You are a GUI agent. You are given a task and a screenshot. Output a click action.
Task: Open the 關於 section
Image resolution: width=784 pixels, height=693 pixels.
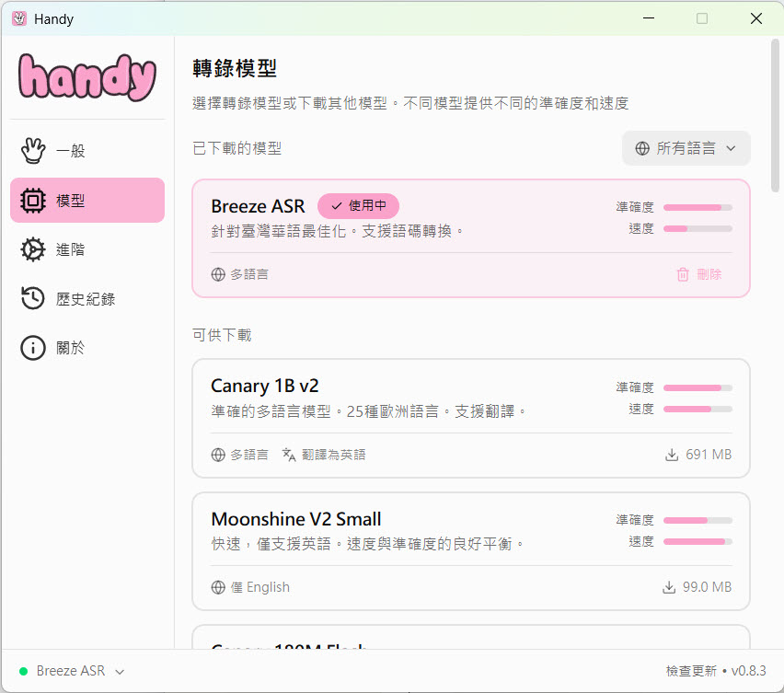pyautogui.click(x=87, y=348)
